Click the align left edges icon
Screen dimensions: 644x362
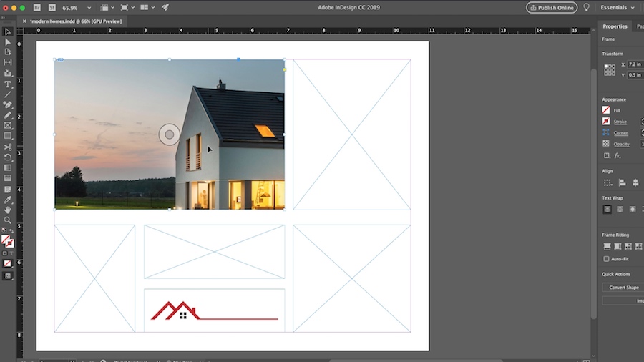(x=623, y=182)
